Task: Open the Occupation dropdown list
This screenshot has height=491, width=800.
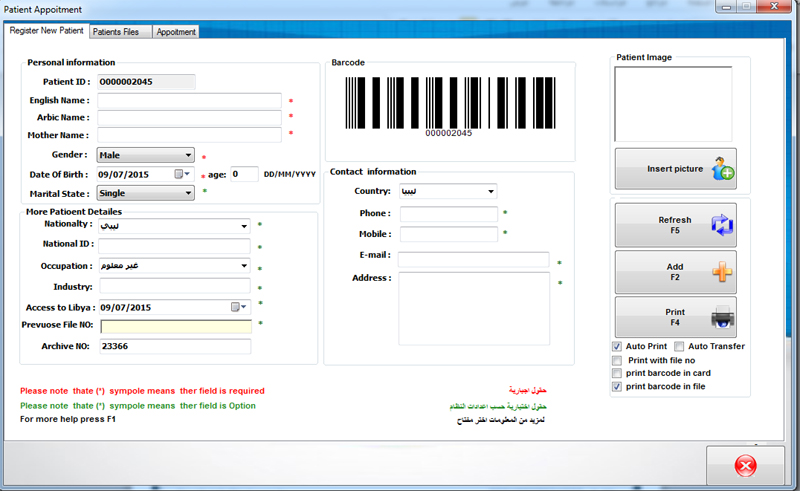Action: (243, 266)
